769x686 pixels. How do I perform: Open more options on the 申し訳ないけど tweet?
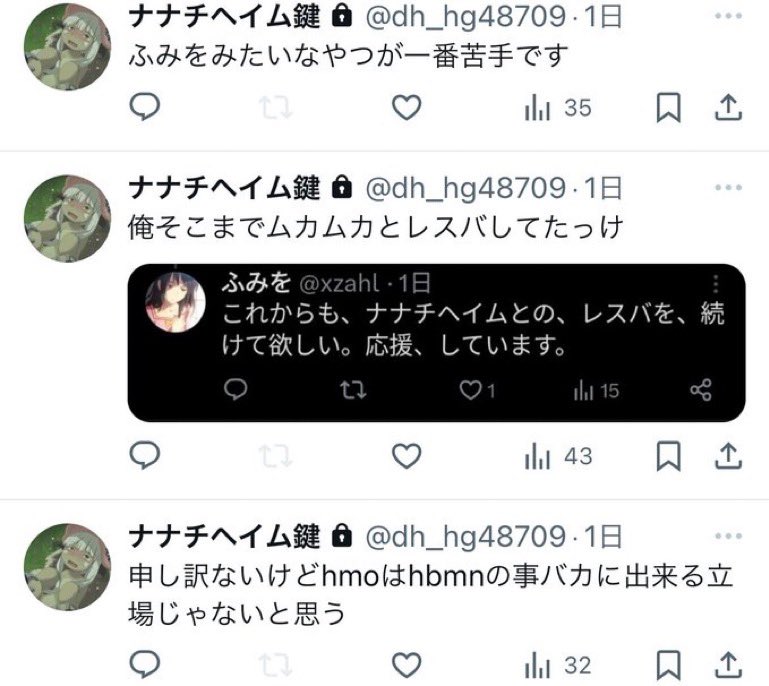pyautogui.click(x=728, y=535)
